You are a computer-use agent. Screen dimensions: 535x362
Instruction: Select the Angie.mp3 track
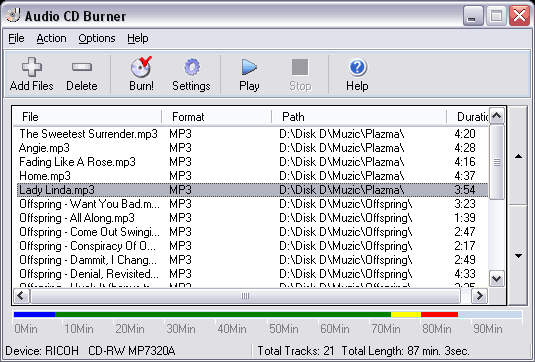(x=252, y=148)
